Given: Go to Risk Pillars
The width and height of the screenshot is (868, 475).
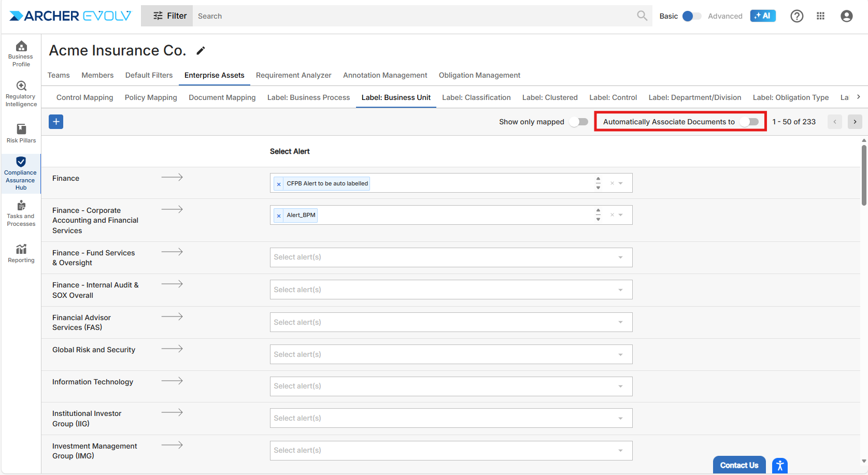Looking at the screenshot, I should tap(21, 133).
